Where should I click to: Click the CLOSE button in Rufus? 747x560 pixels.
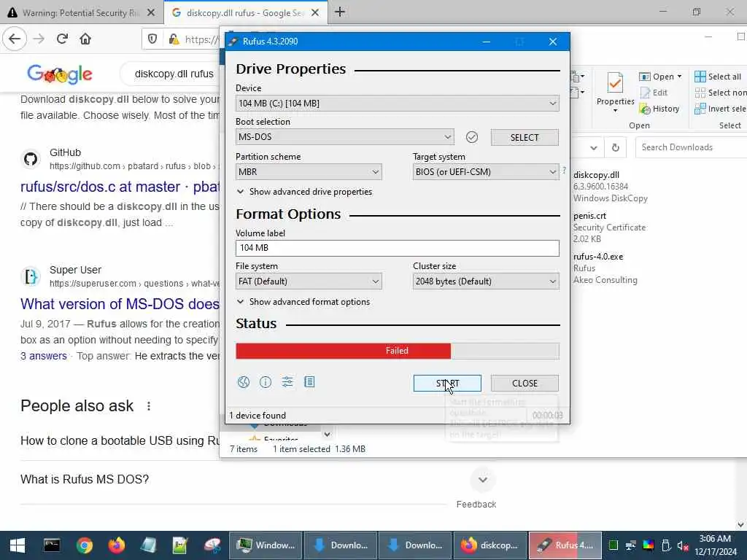click(x=525, y=384)
